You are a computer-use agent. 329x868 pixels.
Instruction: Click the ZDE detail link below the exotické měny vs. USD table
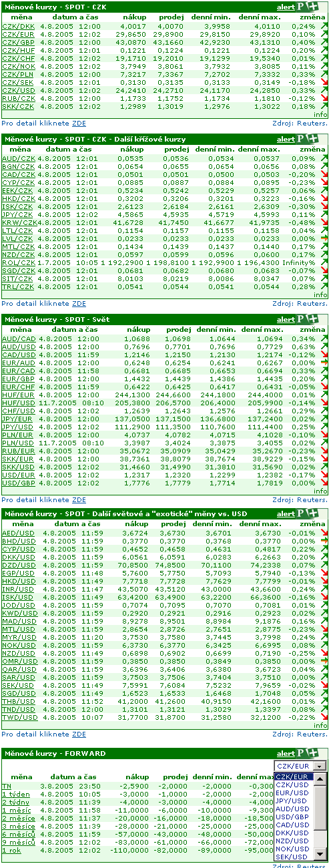pyautogui.click(x=79, y=734)
